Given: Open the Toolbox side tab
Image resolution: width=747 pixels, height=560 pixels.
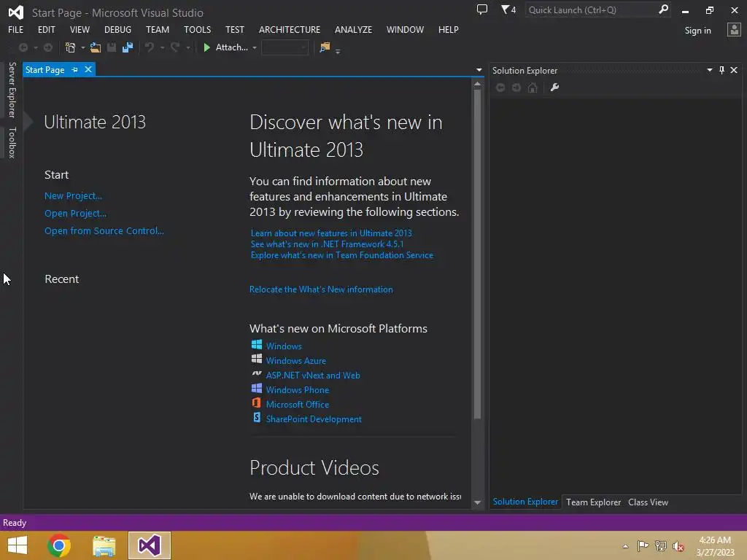Looking at the screenshot, I should pyautogui.click(x=12, y=142).
